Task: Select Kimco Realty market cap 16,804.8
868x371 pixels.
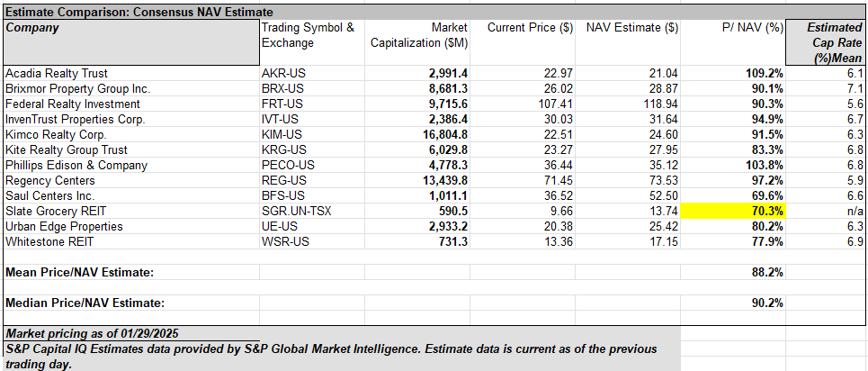Action: pos(442,134)
